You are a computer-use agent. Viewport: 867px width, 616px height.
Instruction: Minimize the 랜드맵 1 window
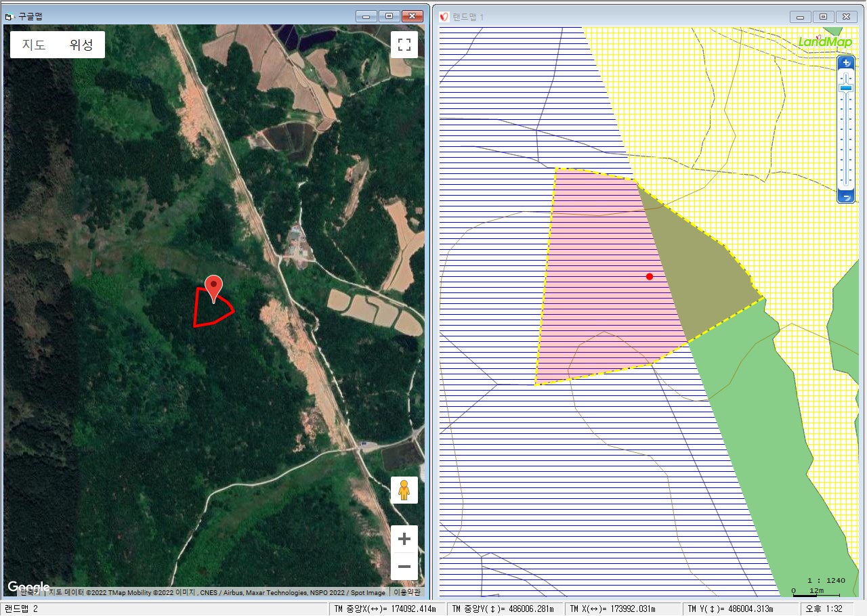[801, 17]
